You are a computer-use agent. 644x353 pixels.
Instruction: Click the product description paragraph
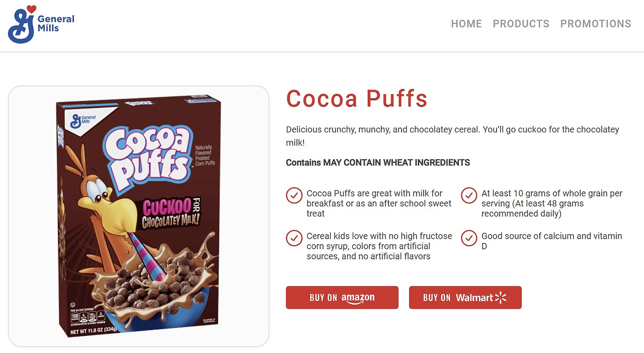(x=451, y=136)
